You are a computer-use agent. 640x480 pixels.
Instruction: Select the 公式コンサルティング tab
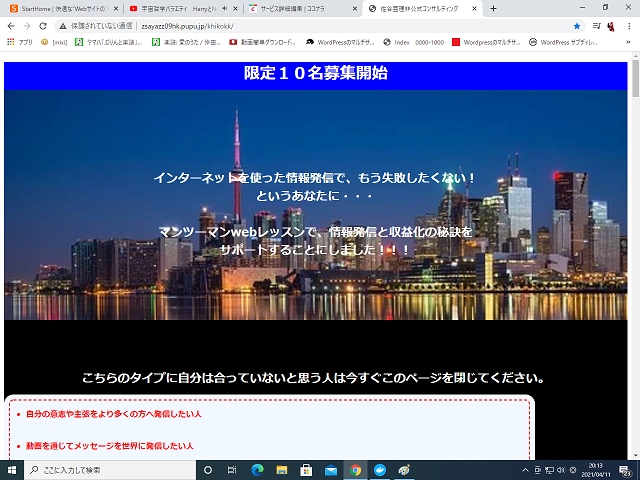[422, 8]
